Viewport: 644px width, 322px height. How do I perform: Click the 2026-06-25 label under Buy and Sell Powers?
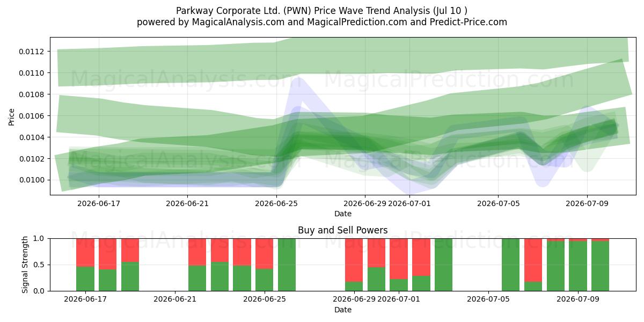(x=265, y=299)
